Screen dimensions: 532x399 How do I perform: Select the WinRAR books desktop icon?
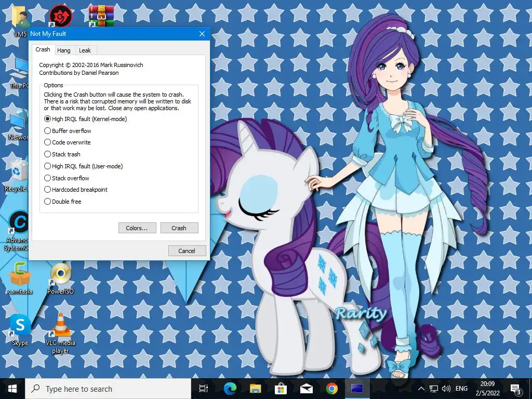coord(101,16)
